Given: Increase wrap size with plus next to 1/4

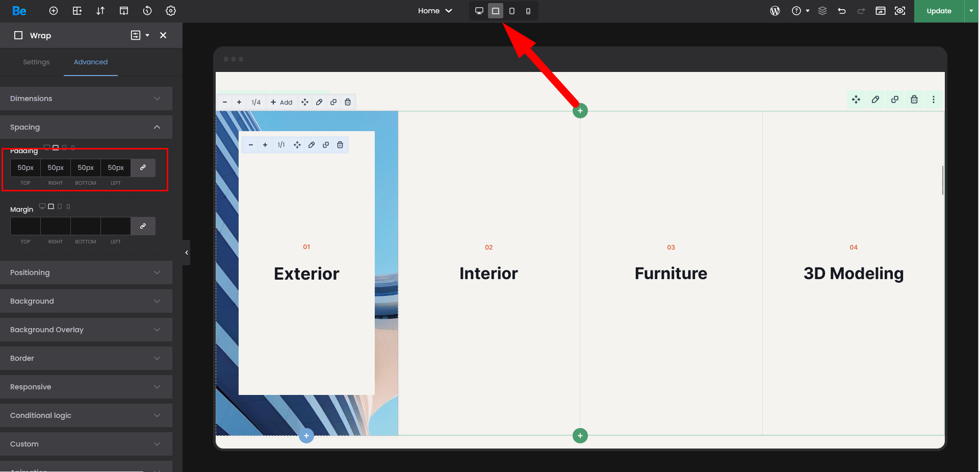Looking at the screenshot, I should tap(239, 102).
